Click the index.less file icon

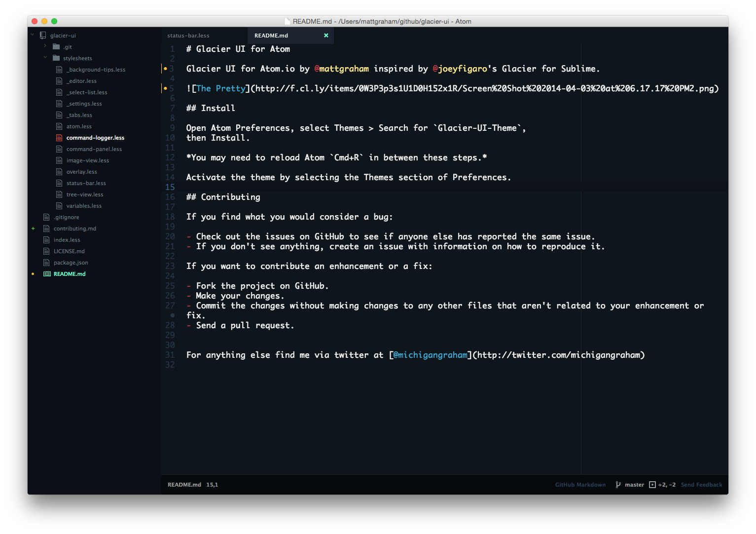pyautogui.click(x=46, y=240)
